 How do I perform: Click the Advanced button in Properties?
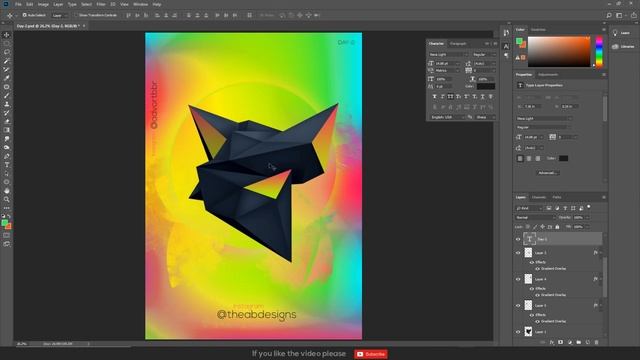point(547,173)
